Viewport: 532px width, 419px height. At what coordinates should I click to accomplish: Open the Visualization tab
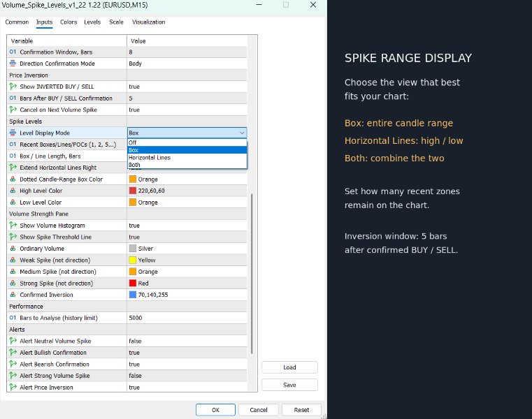[149, 22]
